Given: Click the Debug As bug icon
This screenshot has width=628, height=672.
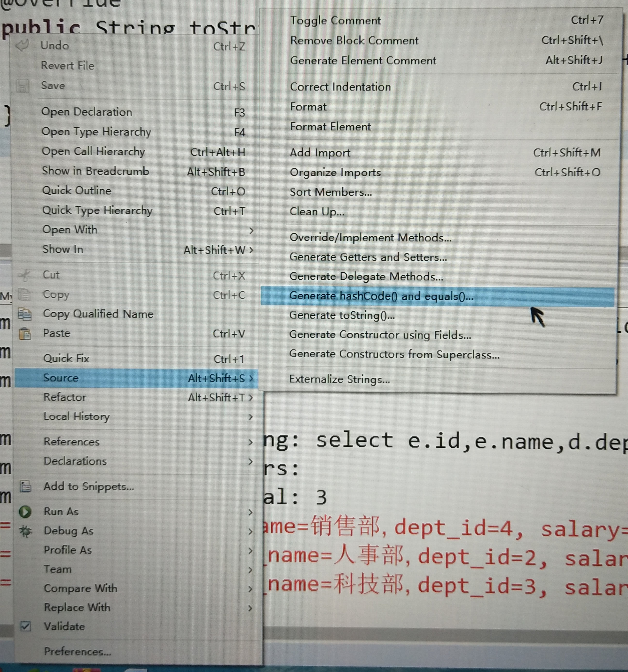Looking at the screenshot, I should [x=26, y=531].
